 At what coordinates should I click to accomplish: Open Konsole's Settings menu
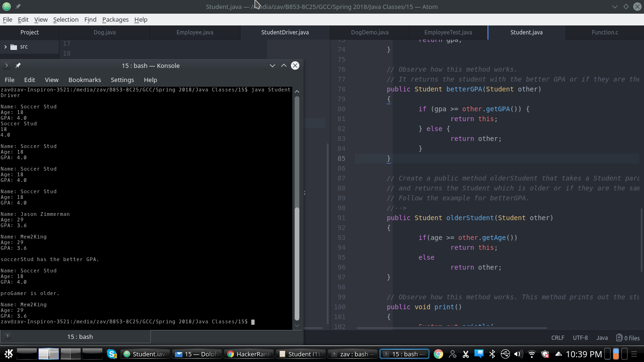coord(123,80)
